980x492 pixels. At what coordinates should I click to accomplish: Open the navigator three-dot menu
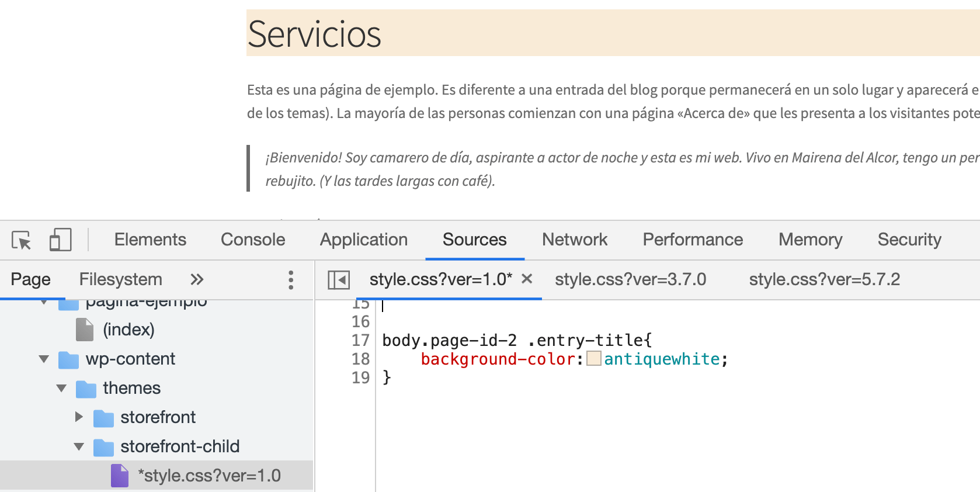point(291,280)
